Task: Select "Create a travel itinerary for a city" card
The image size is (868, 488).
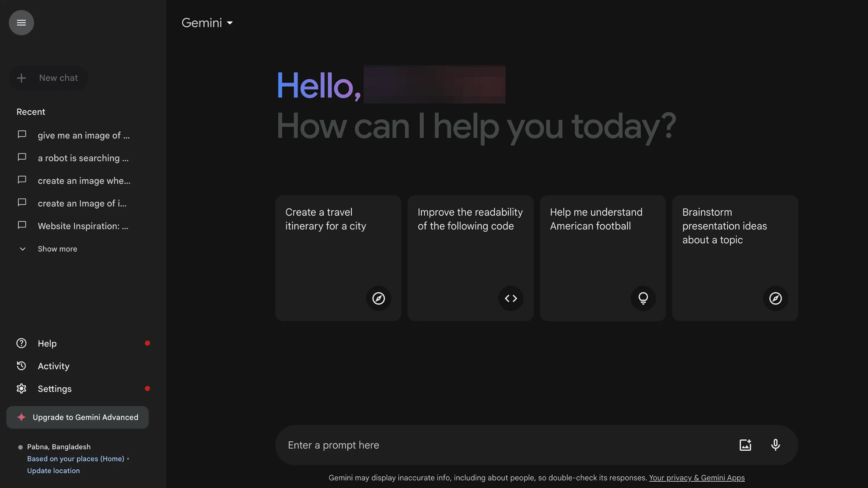Action: (338, 258)
